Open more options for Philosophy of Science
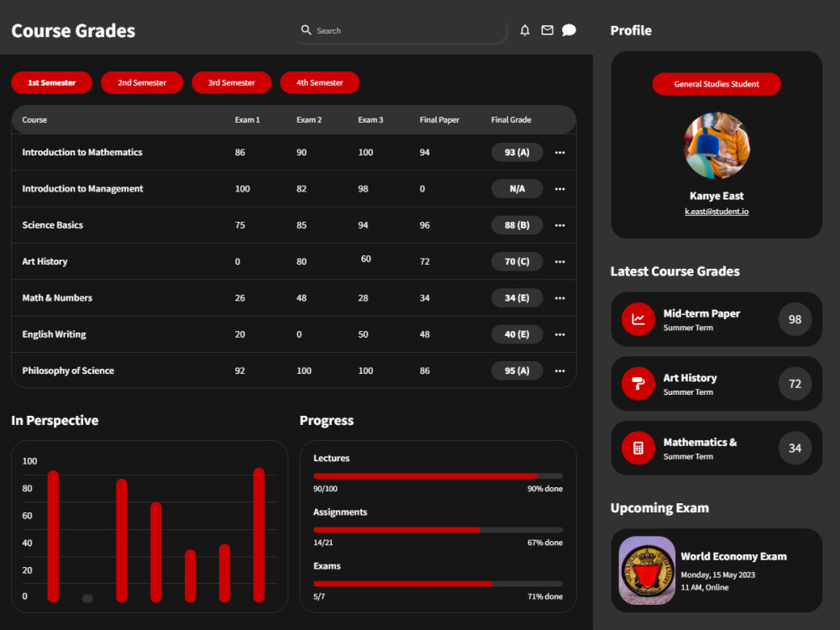 [559, 371]
